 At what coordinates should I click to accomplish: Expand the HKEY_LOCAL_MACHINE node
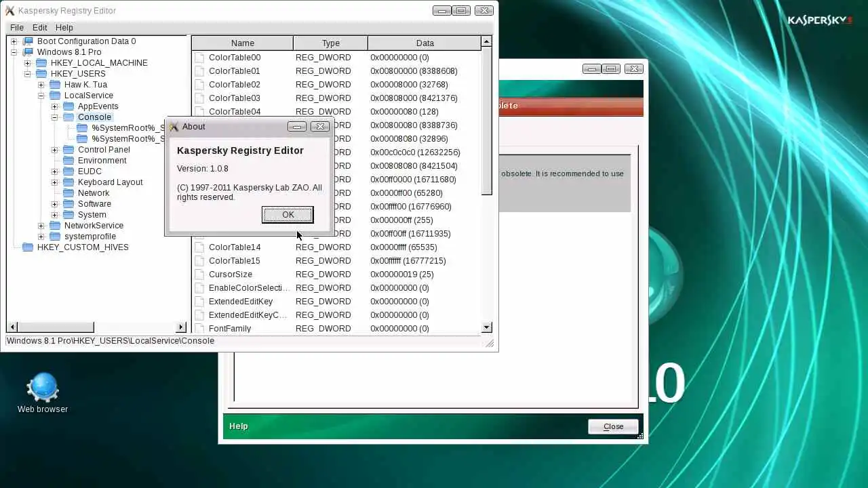coord(27,63)
